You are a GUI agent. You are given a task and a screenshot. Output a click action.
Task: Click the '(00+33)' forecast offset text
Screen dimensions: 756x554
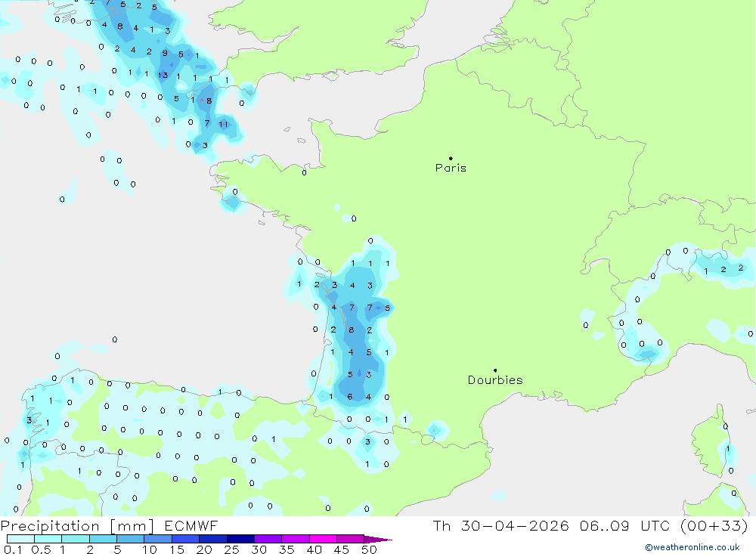pyautogui.click(x=714, y=525)
